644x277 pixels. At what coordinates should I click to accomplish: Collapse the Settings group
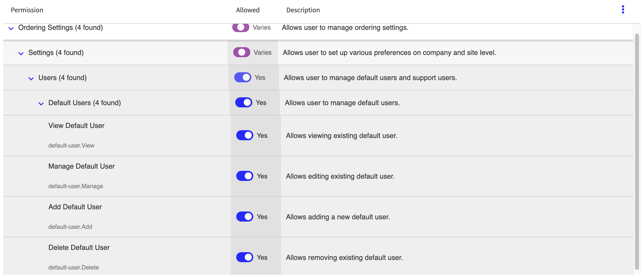pos(21,53)
